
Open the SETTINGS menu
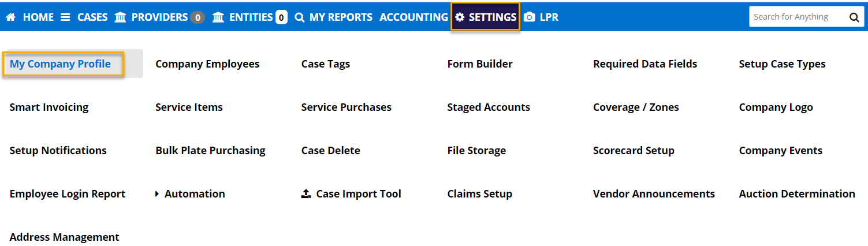pyautogui.click(x=486, y=17)
